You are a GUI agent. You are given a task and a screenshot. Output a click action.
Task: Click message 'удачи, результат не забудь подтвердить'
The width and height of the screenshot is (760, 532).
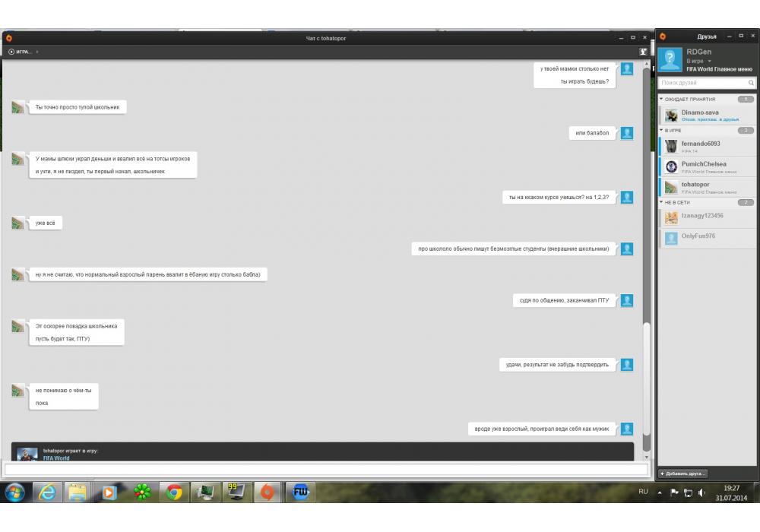(557, 364)
